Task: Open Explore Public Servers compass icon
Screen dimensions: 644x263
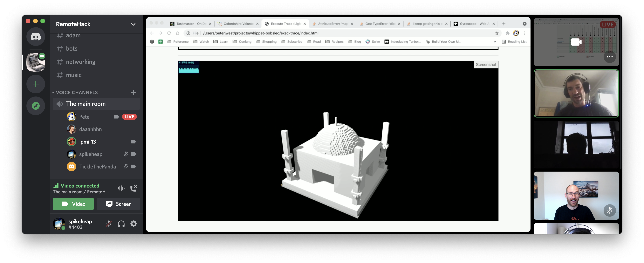Action: click(x=36, y=106)
